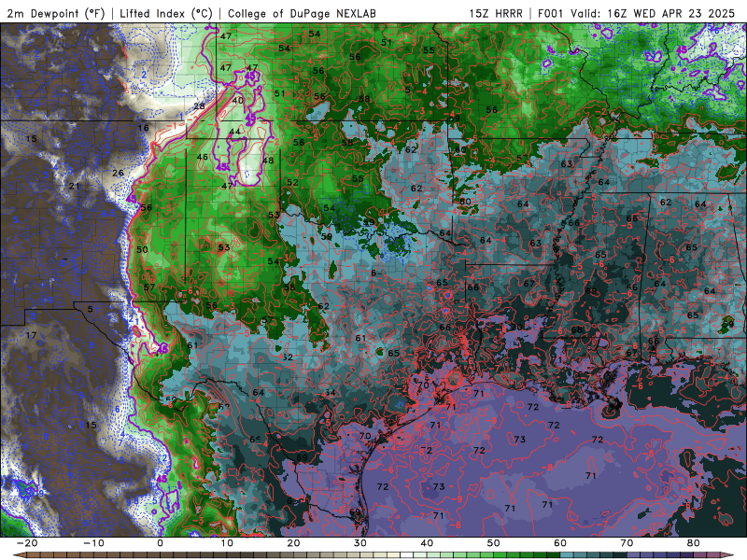Click the -20 label on the color scale

[x=27, y=543]
